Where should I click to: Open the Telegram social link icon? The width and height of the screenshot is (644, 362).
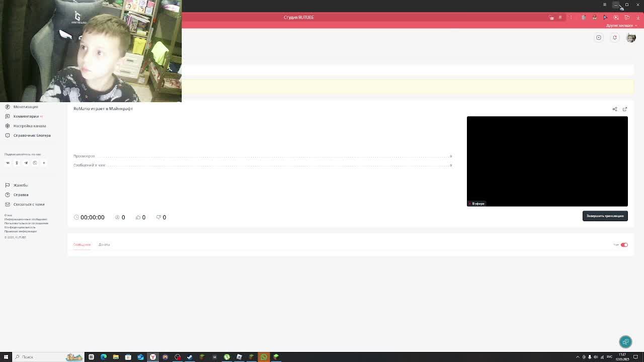26,163
